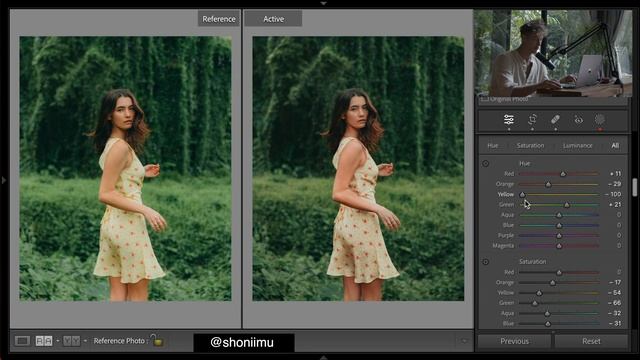
Task: Click Hue Purple slider handle
Action: pos(559,236)
